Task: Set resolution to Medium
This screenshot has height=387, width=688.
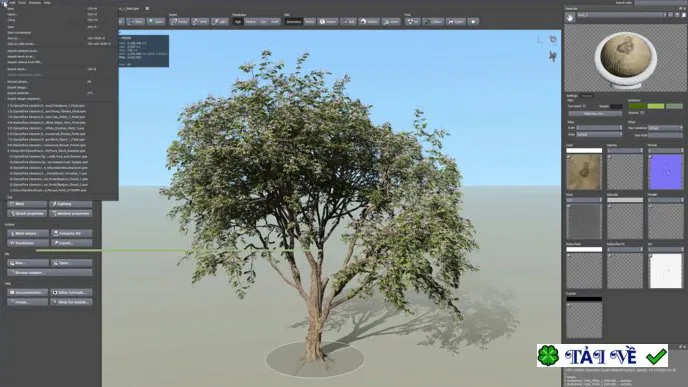Action: click(251, 21)
